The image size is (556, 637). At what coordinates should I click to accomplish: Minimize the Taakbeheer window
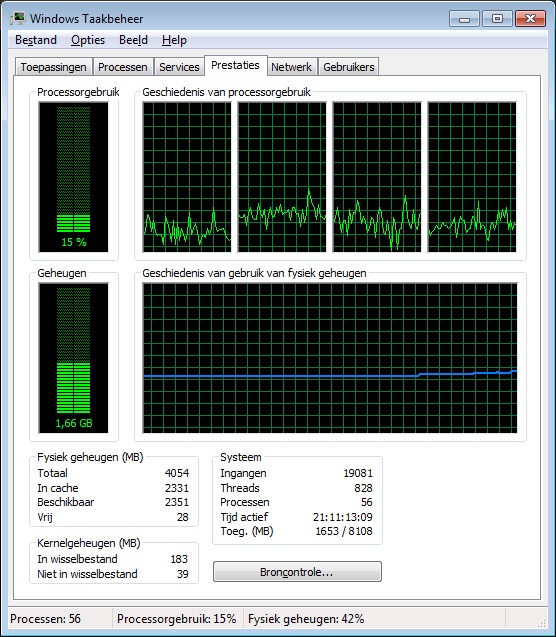pyautogui.click(x=465, y=19)
